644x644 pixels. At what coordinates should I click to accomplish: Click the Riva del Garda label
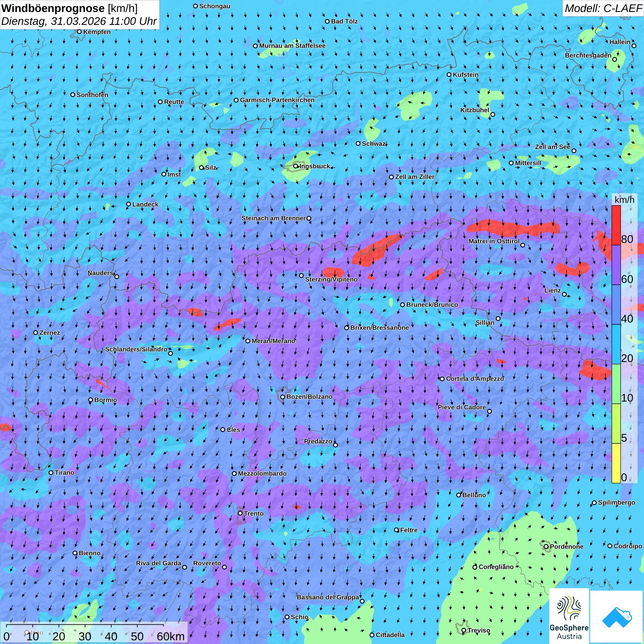(159, 563)
